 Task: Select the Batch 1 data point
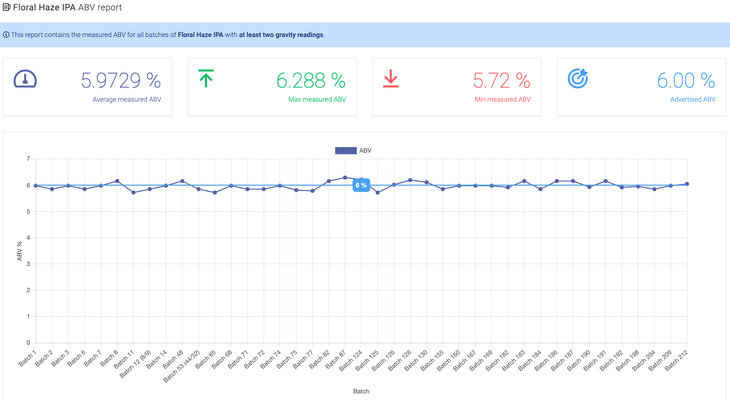[36, 186]
